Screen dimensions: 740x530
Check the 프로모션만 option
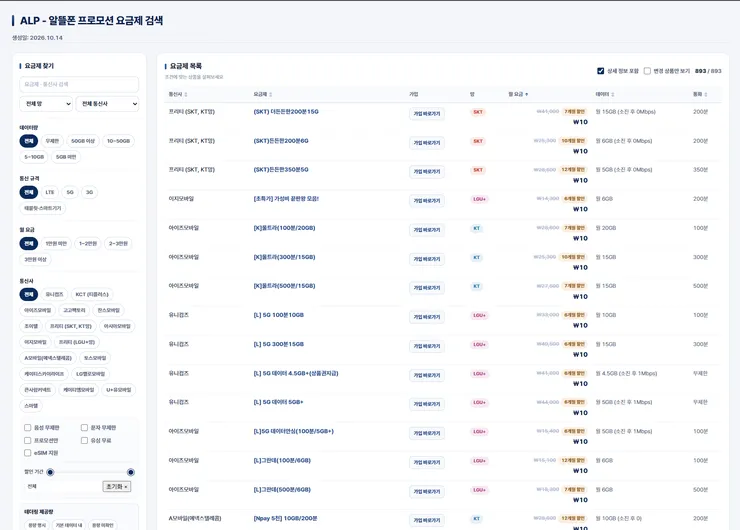pos(27,440)
